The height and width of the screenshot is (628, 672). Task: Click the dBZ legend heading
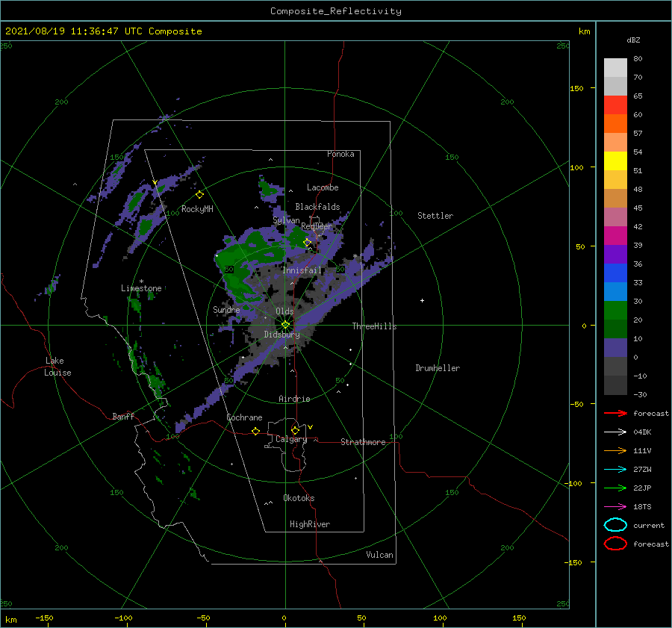(633, 40)
